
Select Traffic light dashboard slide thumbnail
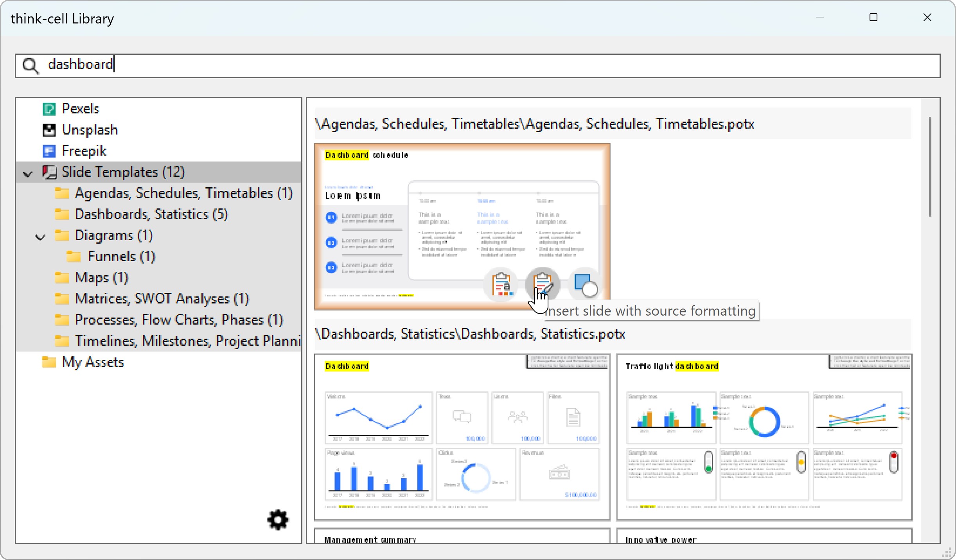coord(764,437)
